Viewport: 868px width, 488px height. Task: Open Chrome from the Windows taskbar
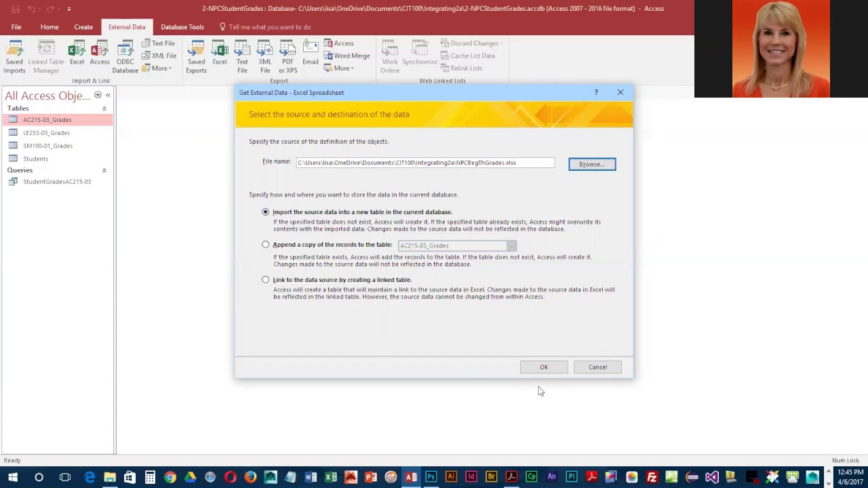coord(170,477)
